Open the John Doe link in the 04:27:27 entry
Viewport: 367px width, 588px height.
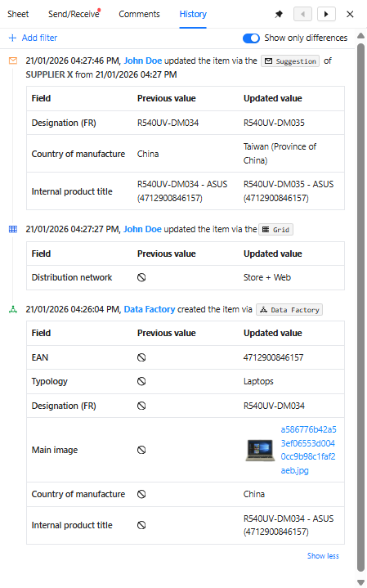tap(142, 229)
